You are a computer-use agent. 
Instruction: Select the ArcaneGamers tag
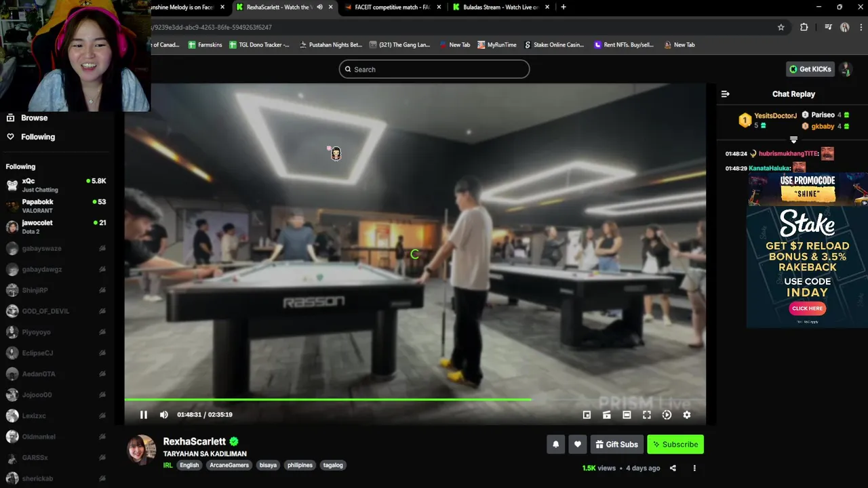229,466
